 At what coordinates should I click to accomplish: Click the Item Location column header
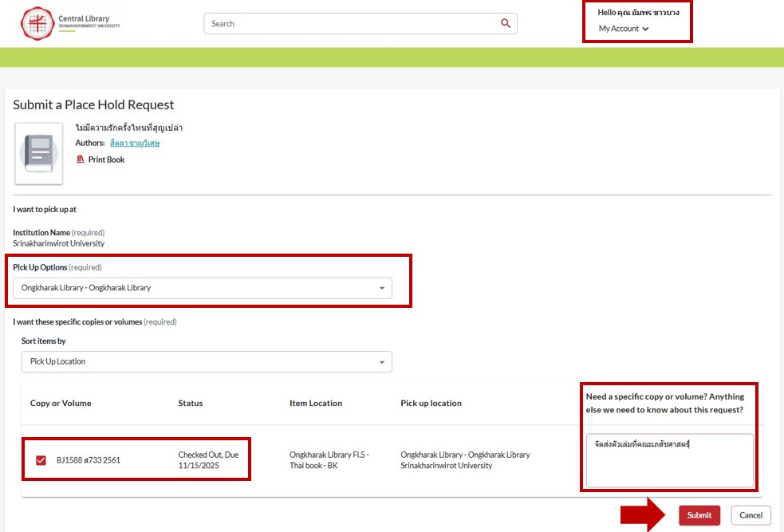(x=316, y=404)
